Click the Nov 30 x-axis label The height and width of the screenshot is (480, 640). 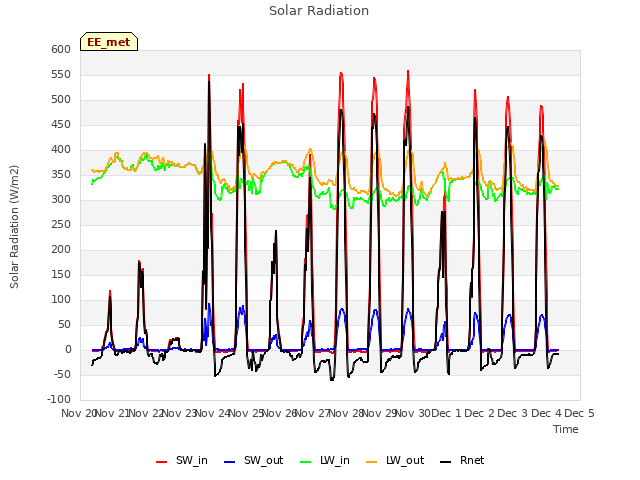coord(413,413)
